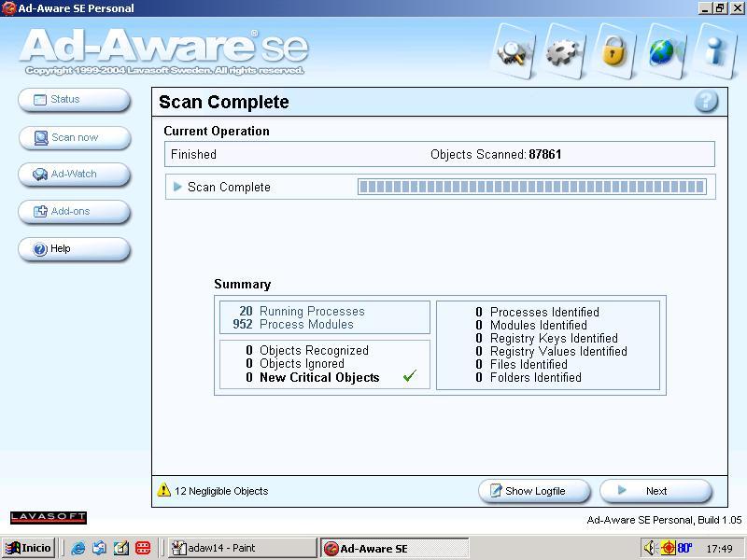
Task: Click '0 Processes Identified' text
Action: click(x=538, y=312)
